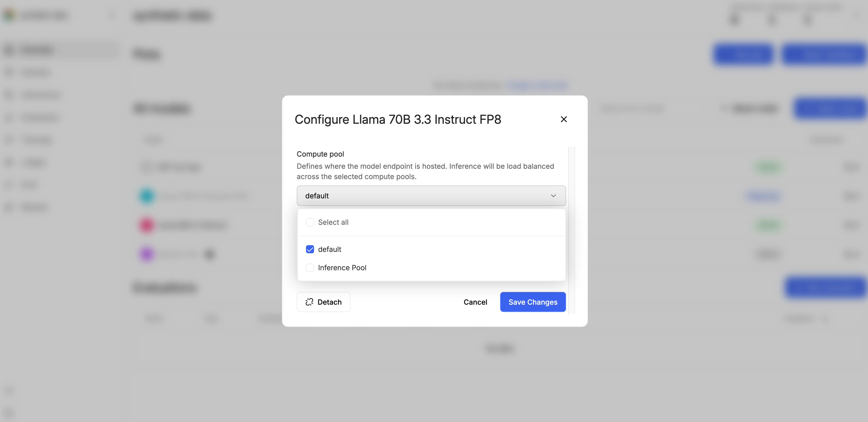The width and height of the screenshot is (868, 422).
Task: Click the pink circular model avatar
Action: pos(147,225)
